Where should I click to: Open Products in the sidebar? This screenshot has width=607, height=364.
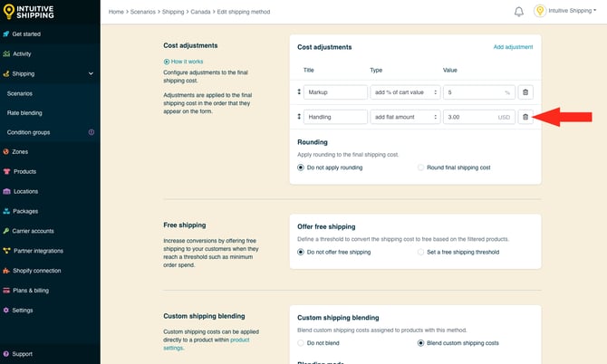click(x=24, y=171)
